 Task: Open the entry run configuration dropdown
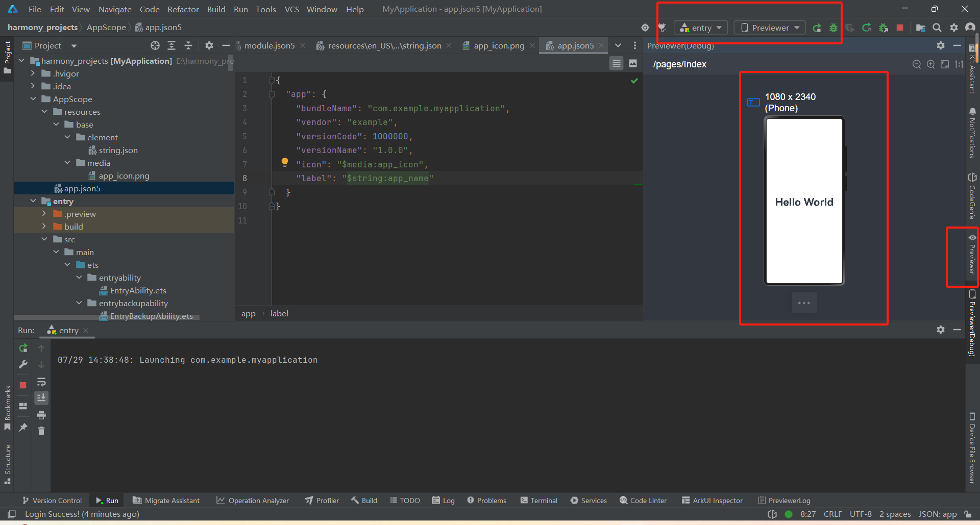tap(701, 28)
